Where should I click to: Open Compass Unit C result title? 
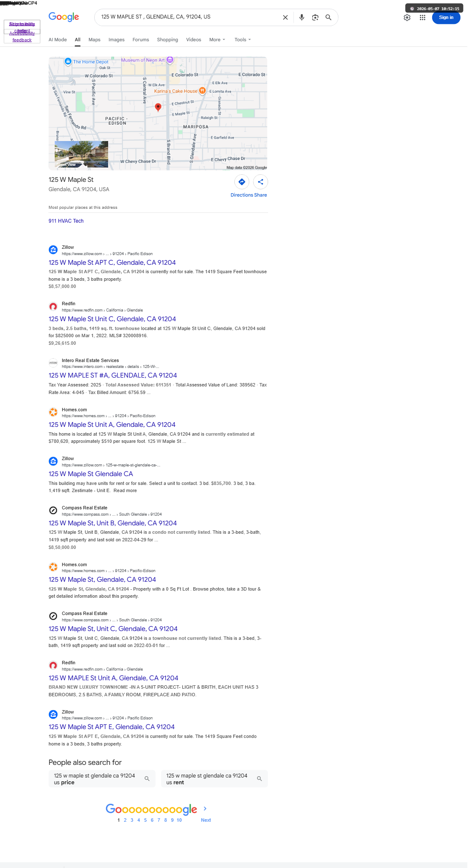(x=113, y=629)
